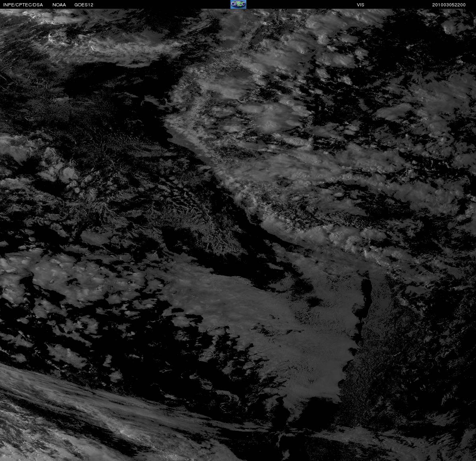Click the NOAA label in the header
Screen dimensions: 476x461
click(59, 5)
